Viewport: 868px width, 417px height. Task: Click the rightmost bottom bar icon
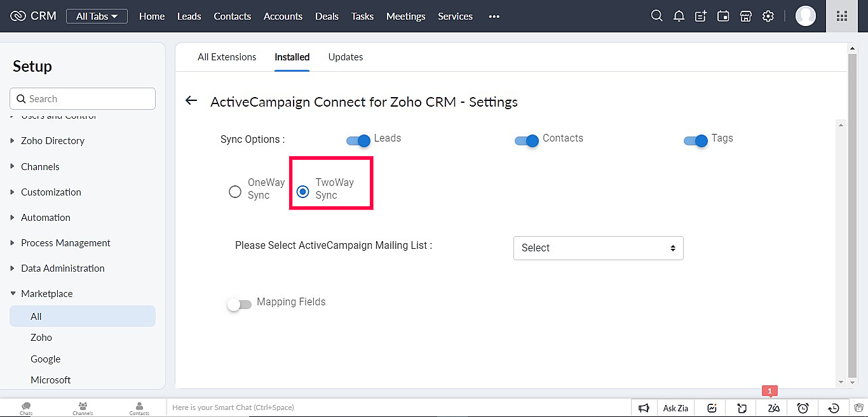859,408
